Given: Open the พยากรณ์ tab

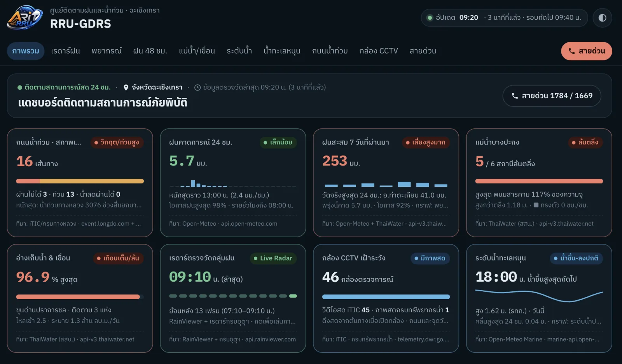Looking at the screenshot, I should 107,51.
